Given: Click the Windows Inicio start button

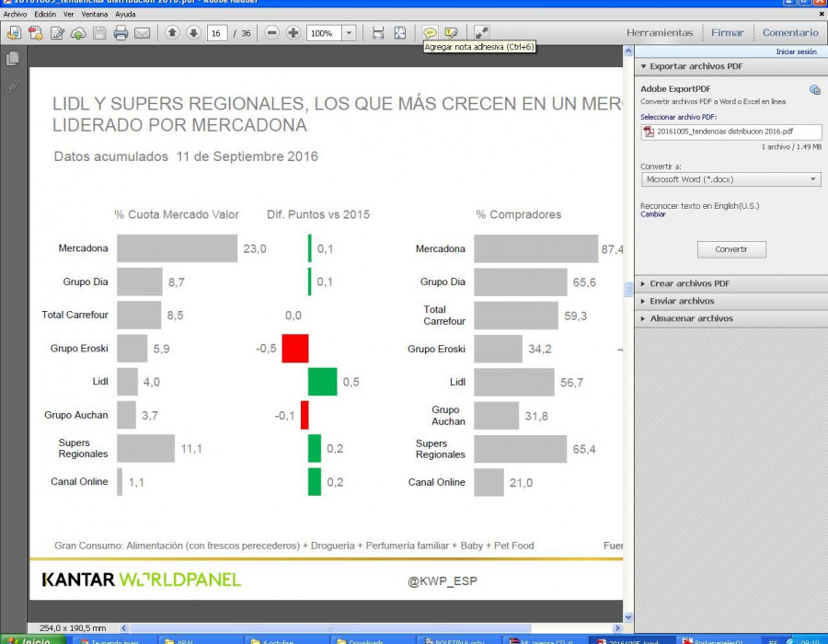Looking at the screenshot, I should (x=33, y=639).
